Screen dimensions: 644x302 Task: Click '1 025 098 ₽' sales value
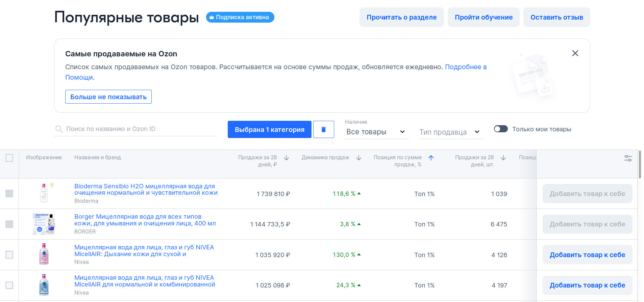273,285
